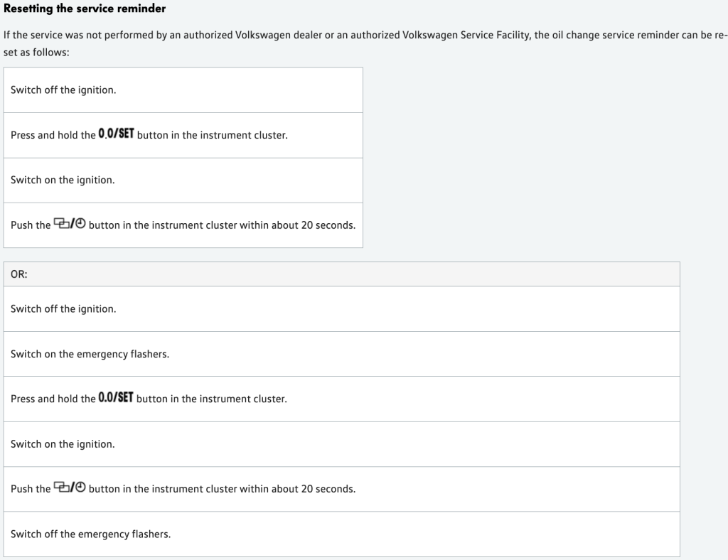Click 'set as follows:' text above the first table
Image resolution: width=728 pixels, height=560 pixels.
36,53
